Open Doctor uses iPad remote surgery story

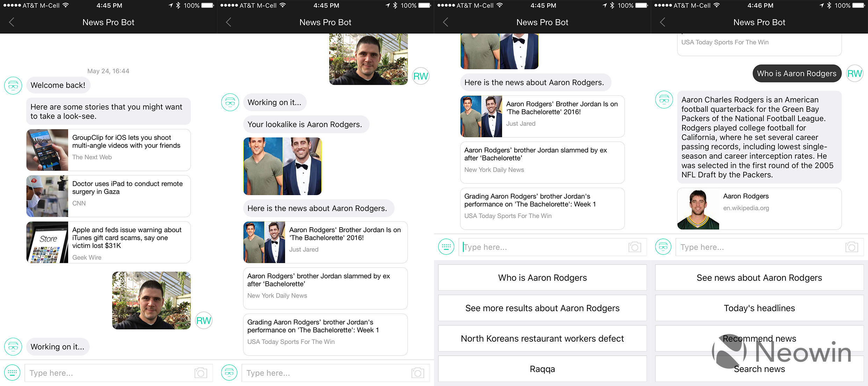[108, 196]
